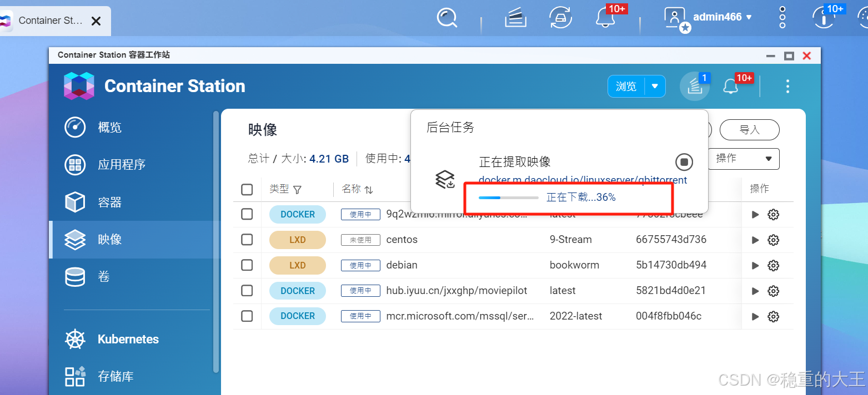Open the system notifications bell in top bar
The width and height of the screenshot is (868, 395).
pos(605,18)
